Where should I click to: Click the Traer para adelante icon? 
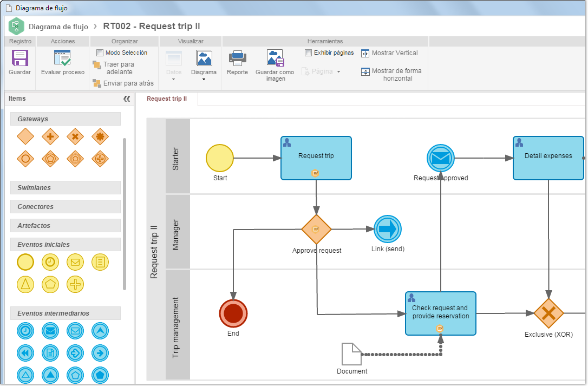click(x=97, y=65)
